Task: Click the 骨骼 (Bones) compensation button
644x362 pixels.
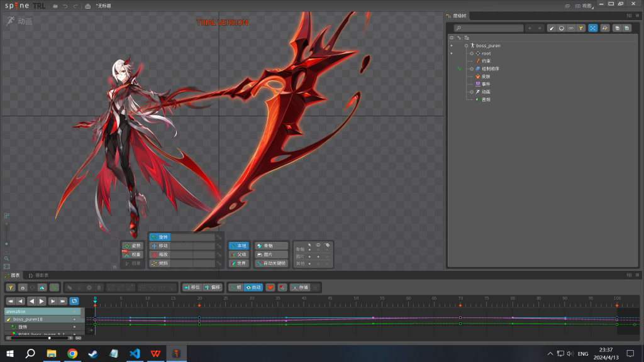Action: pyautogui.click(x=272, y=246)
